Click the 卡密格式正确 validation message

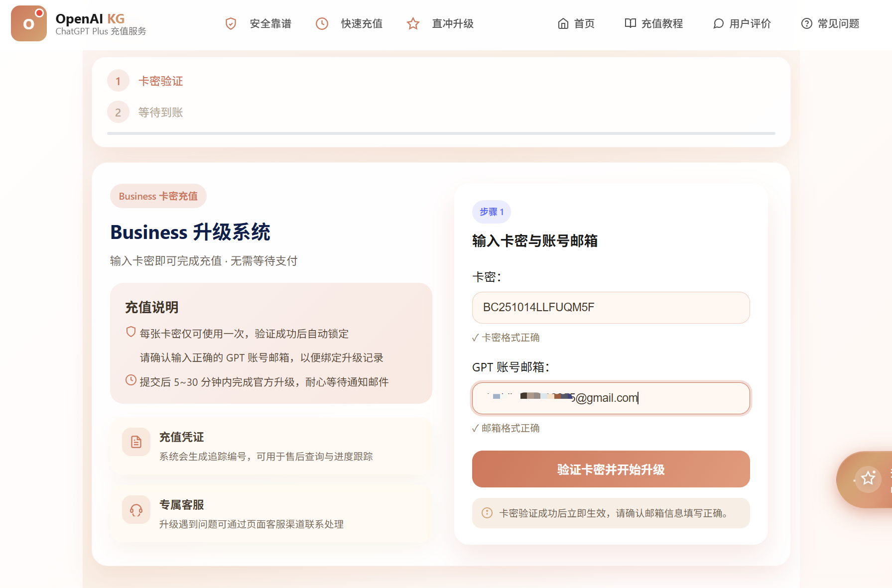coord(506,338)
